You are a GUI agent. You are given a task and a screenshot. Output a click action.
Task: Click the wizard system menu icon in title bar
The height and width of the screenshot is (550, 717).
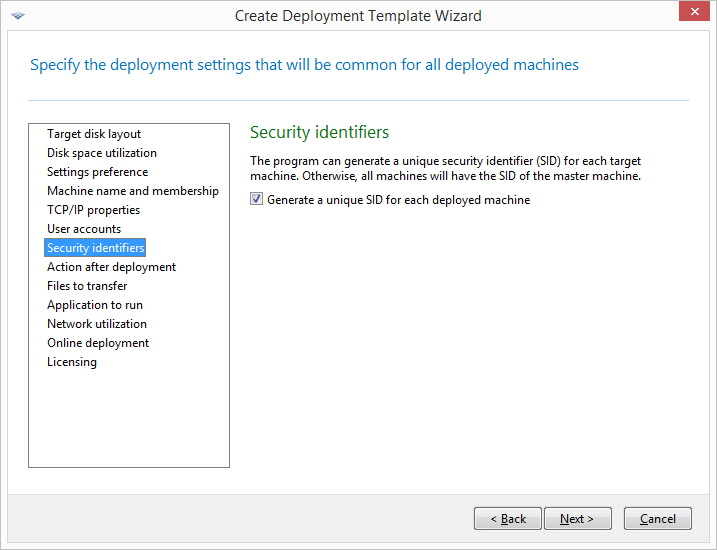pos(19,15)
